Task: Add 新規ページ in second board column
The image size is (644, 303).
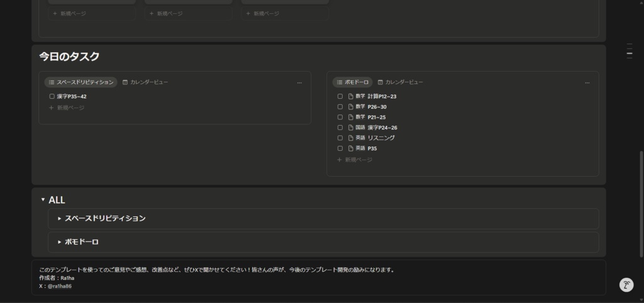Action: point(188,14)
